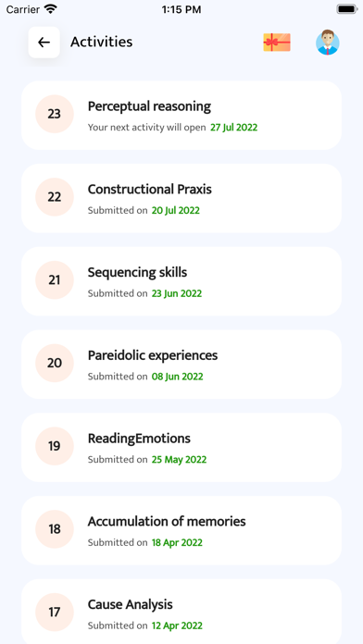Screen dimensions: 363x644
Task: Click the 20 Jul 2022 submitted date
Action: [176, 210]
